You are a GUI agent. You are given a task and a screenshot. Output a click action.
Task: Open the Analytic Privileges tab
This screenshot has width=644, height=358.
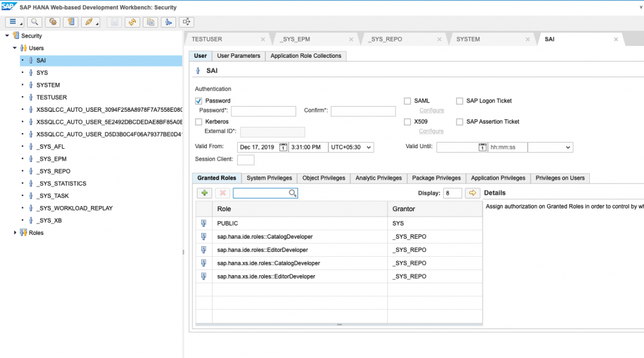point(379,178)
